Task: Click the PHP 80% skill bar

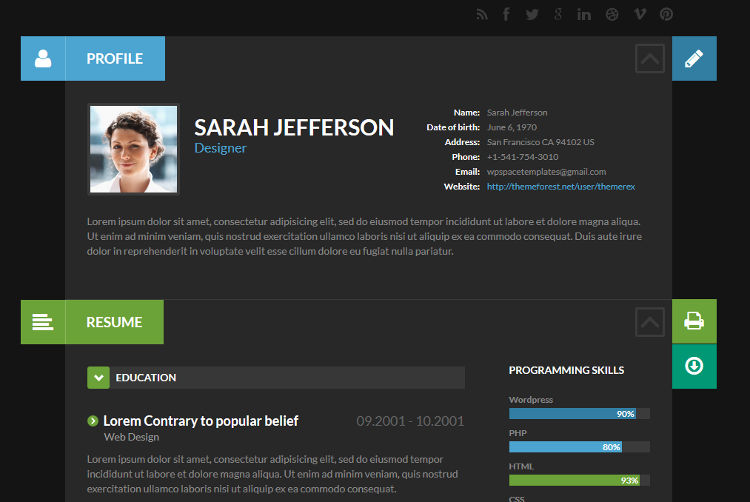Action: click(x=579, y=447)
